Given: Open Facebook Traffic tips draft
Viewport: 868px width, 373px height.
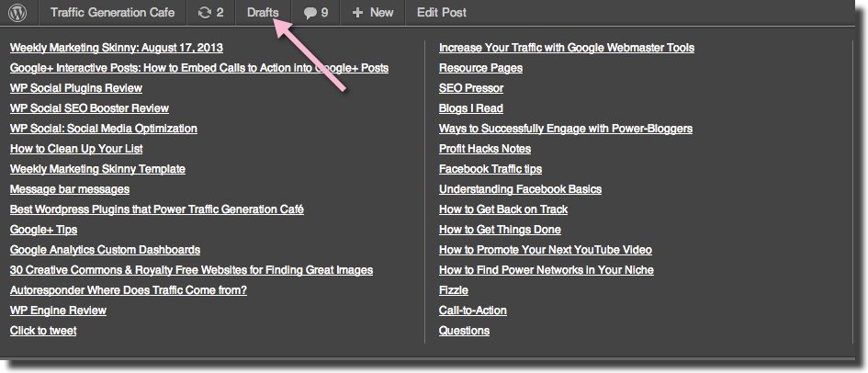Looking at the screenshot, I should pyautogui.click(x=490, y=169).
